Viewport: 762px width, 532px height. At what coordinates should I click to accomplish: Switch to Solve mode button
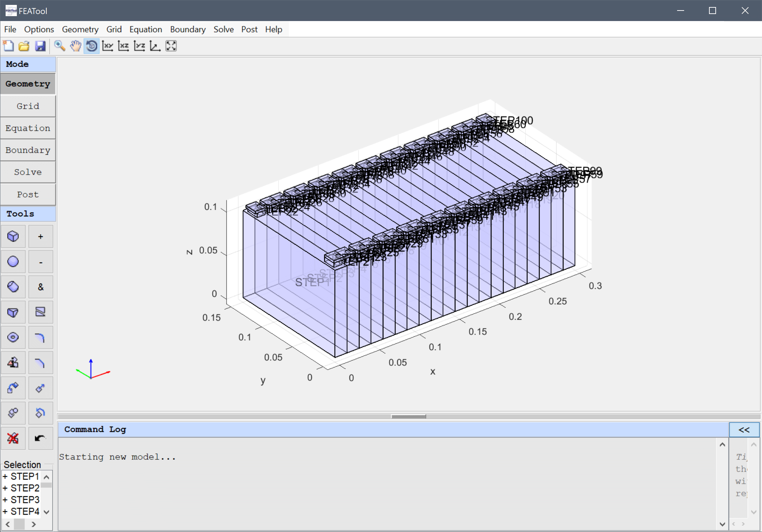click(28, 172)
